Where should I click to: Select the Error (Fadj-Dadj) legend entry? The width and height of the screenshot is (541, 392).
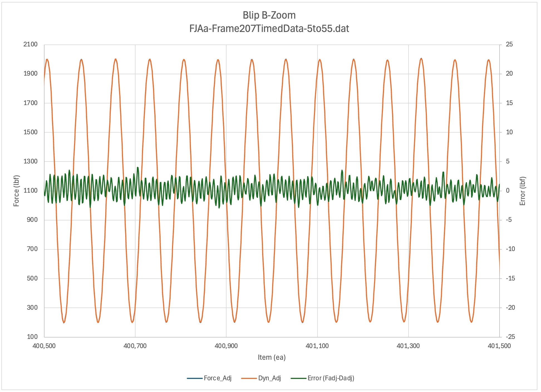point(331,378)
